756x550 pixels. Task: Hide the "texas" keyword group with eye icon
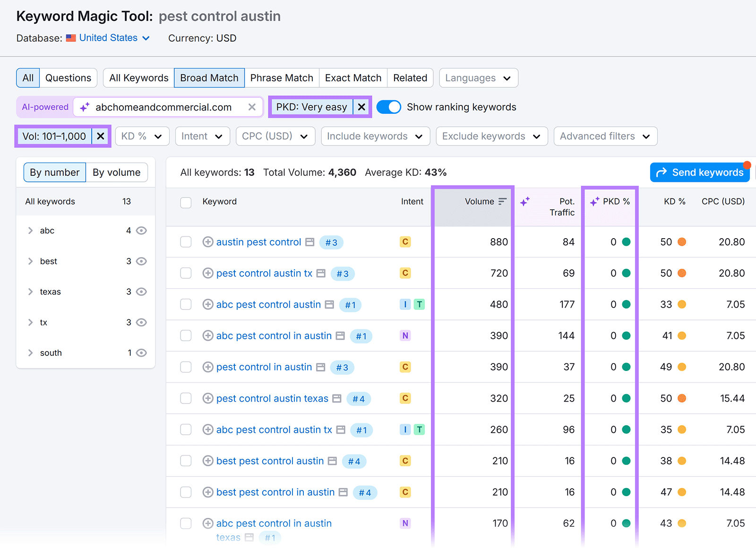[141, 292]
